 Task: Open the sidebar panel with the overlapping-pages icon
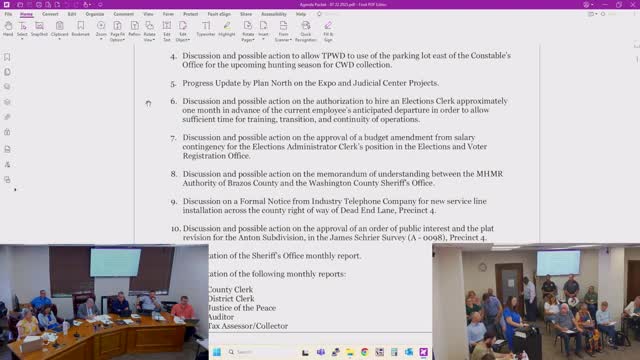(7, 180)
